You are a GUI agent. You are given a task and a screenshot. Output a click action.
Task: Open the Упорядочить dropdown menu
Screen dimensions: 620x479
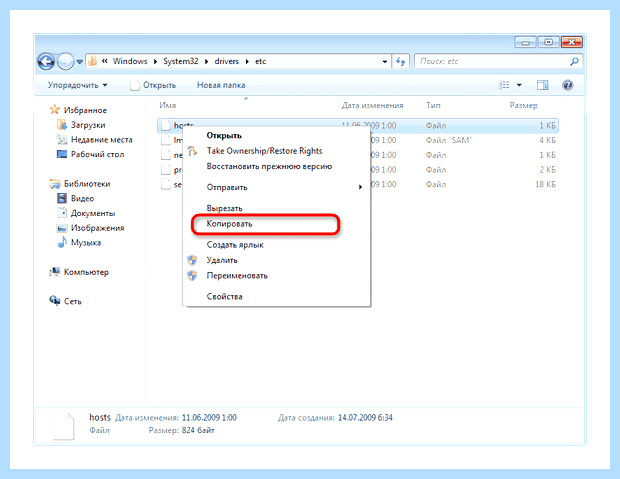click(78, 85)
